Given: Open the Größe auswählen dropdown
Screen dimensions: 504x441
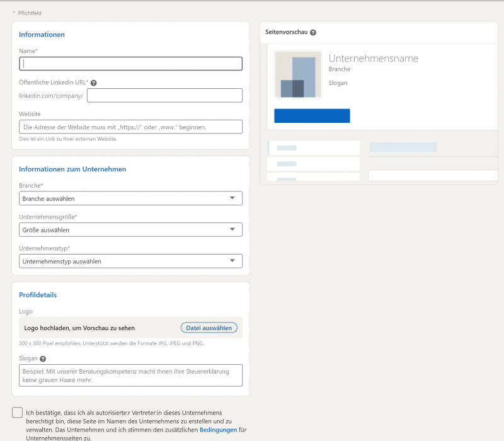Looking at the screenshot, I should pos(130,230).
